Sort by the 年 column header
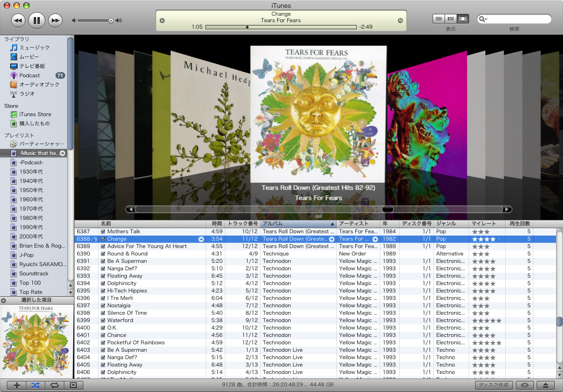The width and height of the screenshot is (563, 392). pyautogui.click(x=390, y=224)
